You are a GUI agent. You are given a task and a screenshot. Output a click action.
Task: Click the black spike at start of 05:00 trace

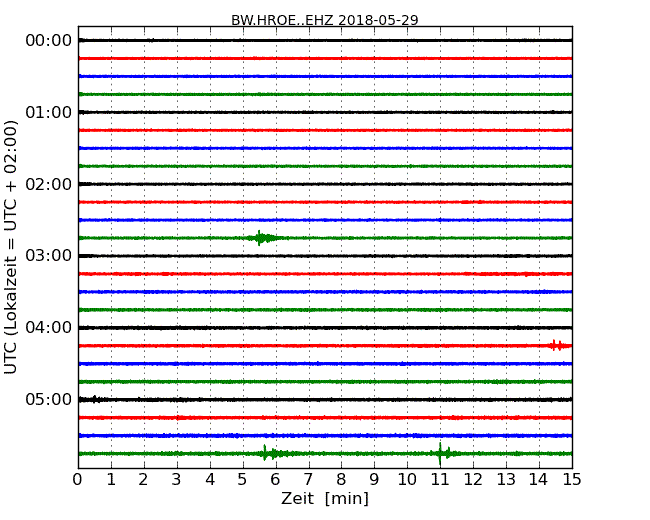pos(95,399)
